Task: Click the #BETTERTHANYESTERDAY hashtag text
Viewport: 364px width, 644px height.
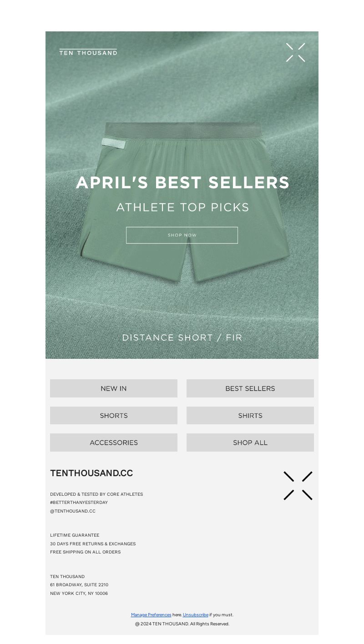Action: tap(79, 503)
